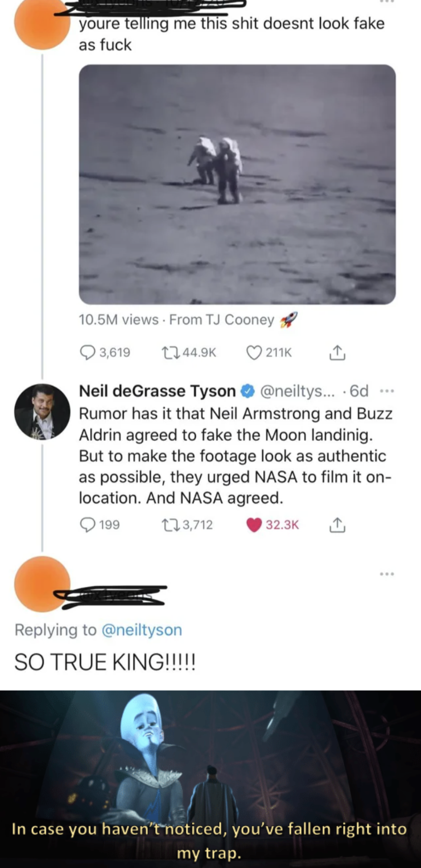Screen dimensions: 421x868
Task: Reply to Neil deGrasse Tyson's tweet
Action: tap(87, 525)
